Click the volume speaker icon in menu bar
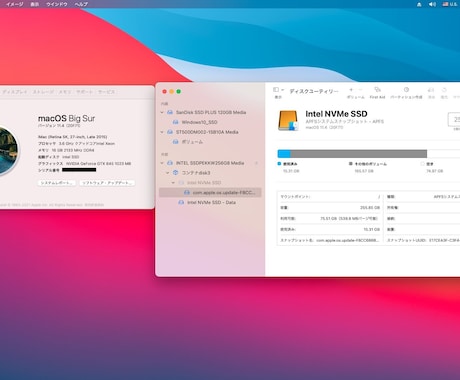Screen dimensions: 460x380 pos(432,4)
